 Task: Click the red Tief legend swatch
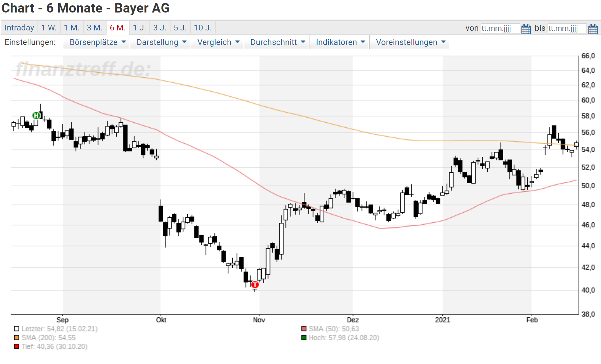tap(17, 346)
